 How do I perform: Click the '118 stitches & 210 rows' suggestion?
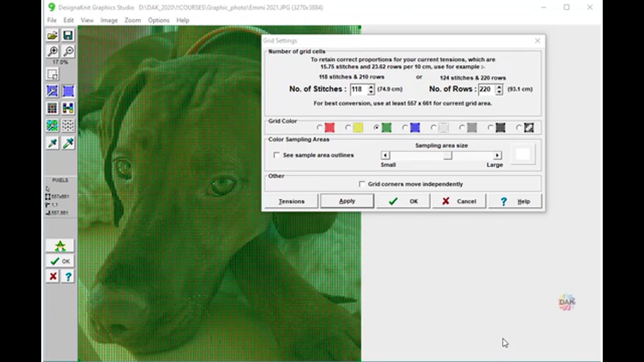[352, 77]
